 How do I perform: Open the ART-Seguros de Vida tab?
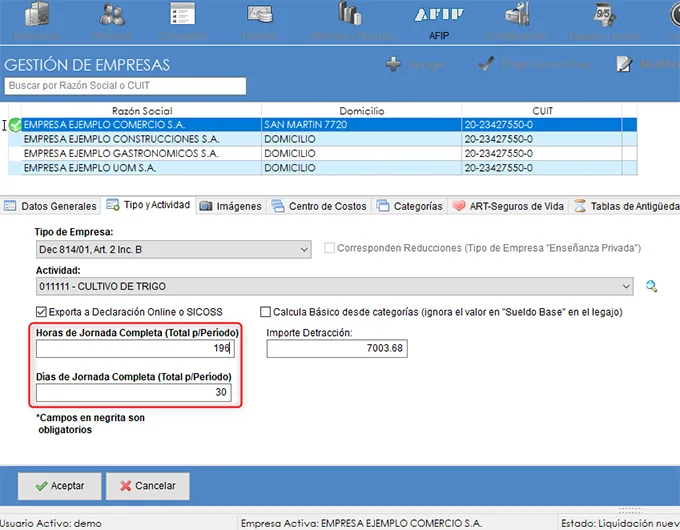click(x=508, y=206)
